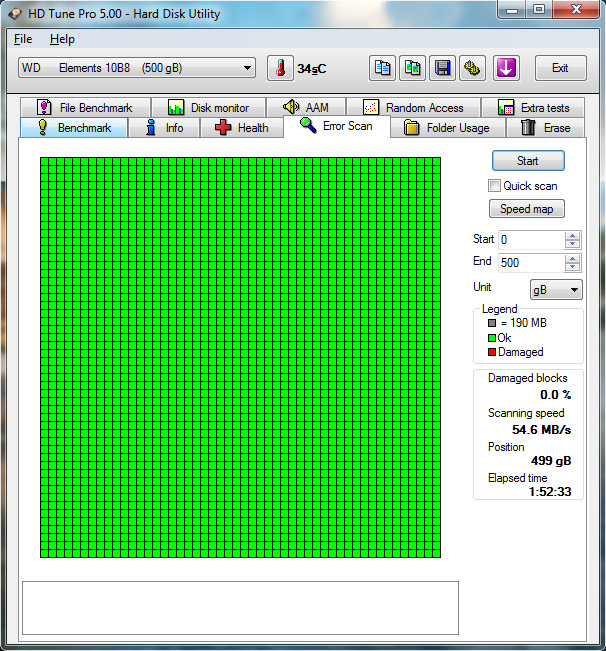Maximize the HD Tune Pro window
The height and width of the screenshot is (651, 606).
pos(539,10)
